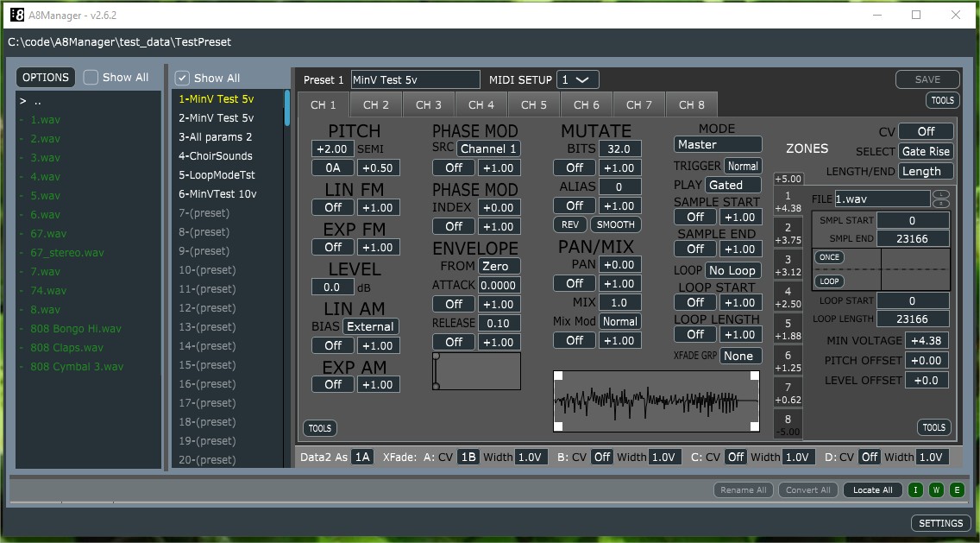
Task: Click the green E error filter button
Action: [956, 490]
